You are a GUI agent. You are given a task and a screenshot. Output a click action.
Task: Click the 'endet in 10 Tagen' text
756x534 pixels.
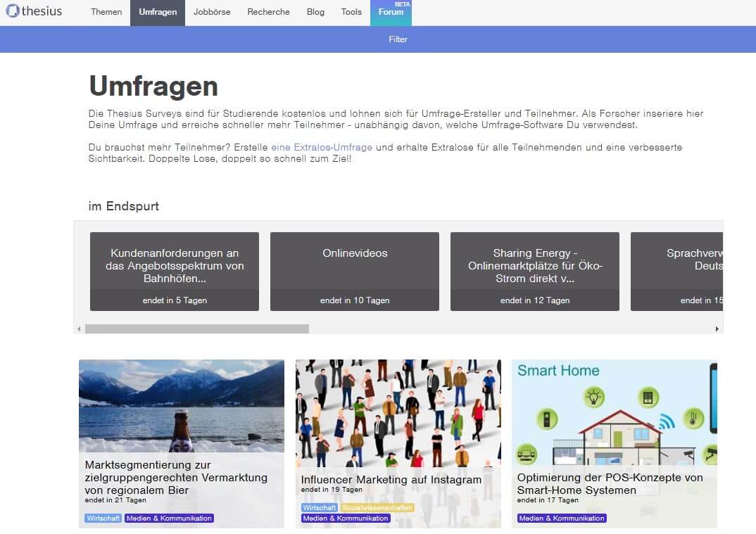(x=355, y=300)
